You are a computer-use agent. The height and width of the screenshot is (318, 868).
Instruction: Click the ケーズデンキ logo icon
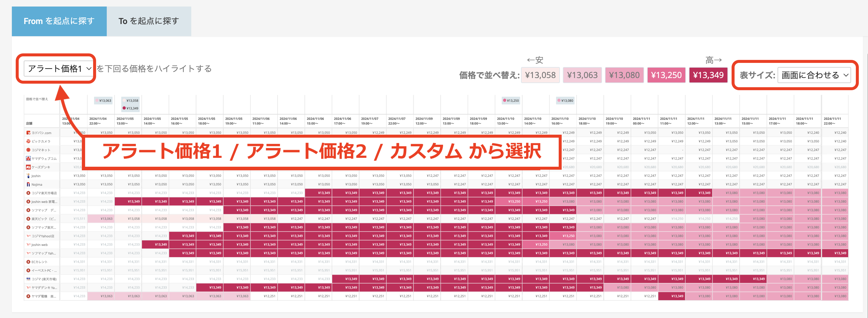point(28,167)
